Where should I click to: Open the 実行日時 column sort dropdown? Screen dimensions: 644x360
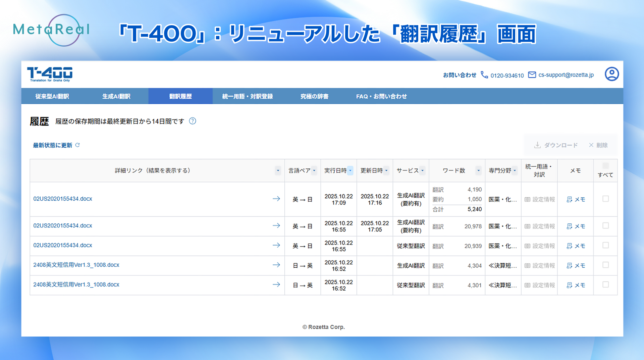tap(350, 170)
